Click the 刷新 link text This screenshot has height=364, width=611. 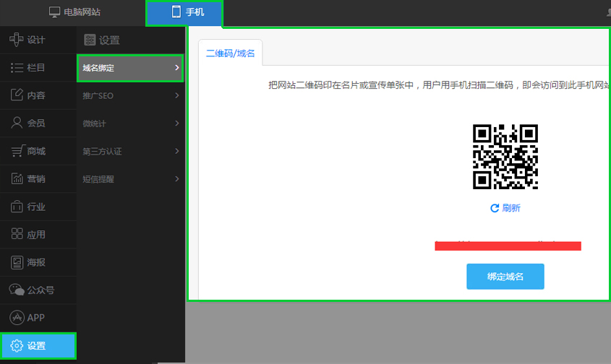(x=511, y=208)
